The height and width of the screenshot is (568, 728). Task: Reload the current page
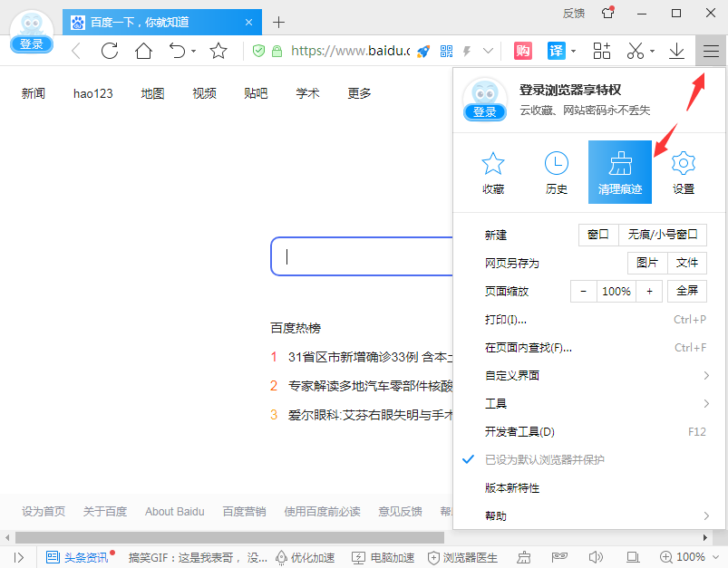click(110, 51)
